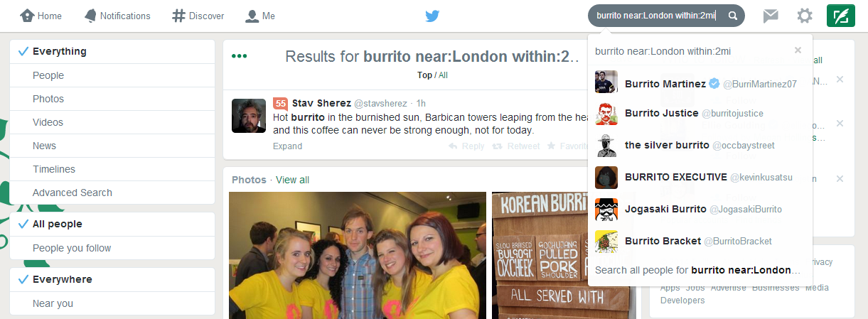Select Everything filter in sidebar

[x=112, y=51]
